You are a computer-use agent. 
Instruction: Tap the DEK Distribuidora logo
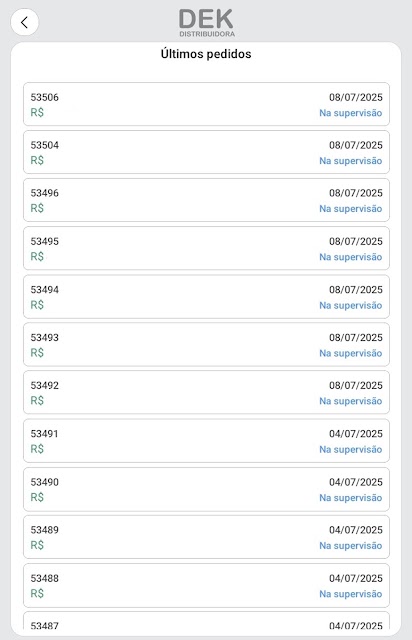pyautogui.click(x=207, y=23)
